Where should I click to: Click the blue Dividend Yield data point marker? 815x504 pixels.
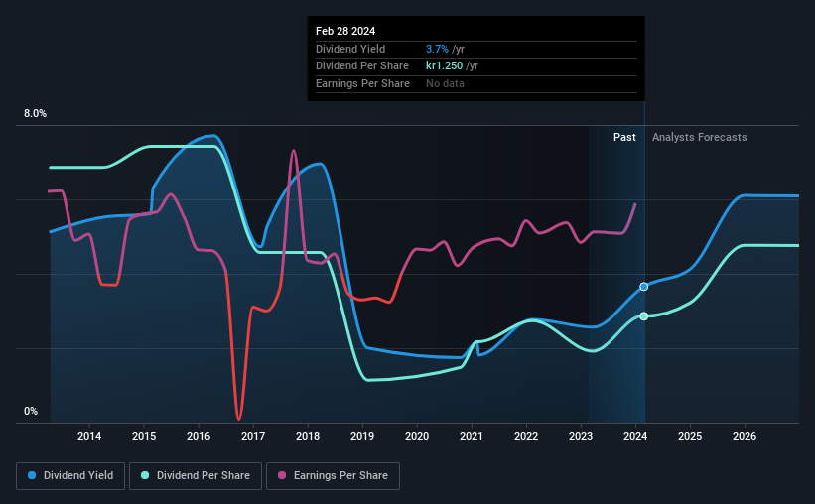pyautogui.click(x=644, y=287)
